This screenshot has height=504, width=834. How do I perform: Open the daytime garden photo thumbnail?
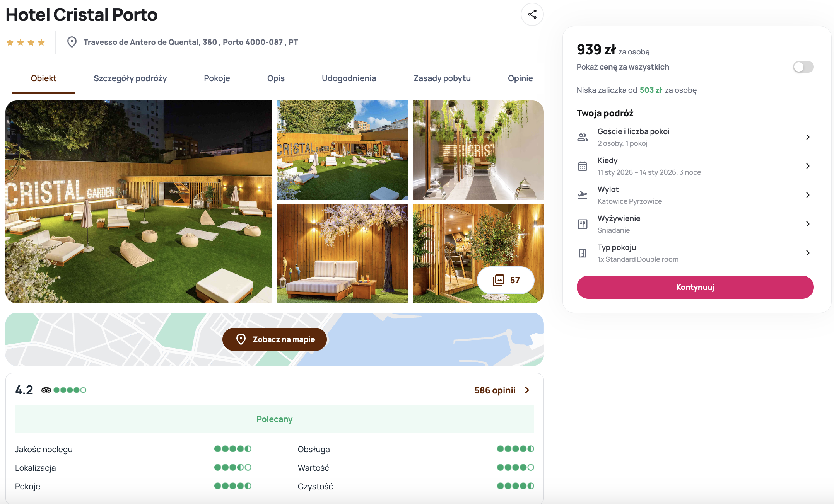click(x=342, y=150)
